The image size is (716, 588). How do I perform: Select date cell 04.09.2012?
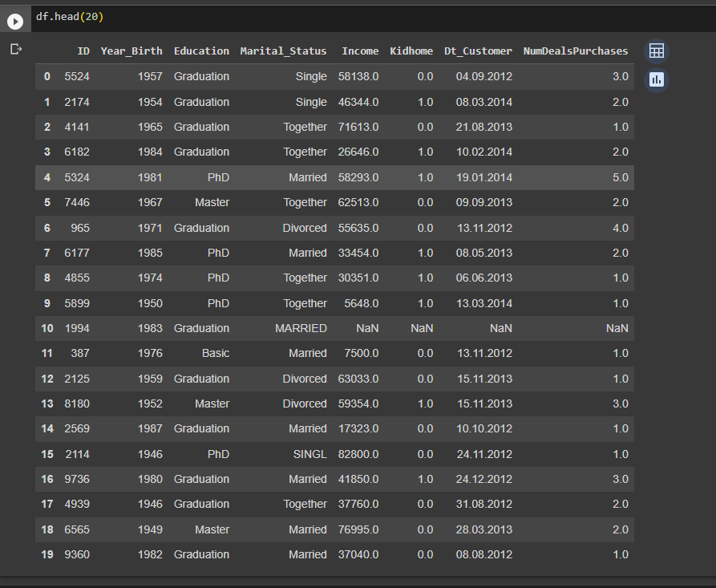pyautogui.click(x=484, y=76)
